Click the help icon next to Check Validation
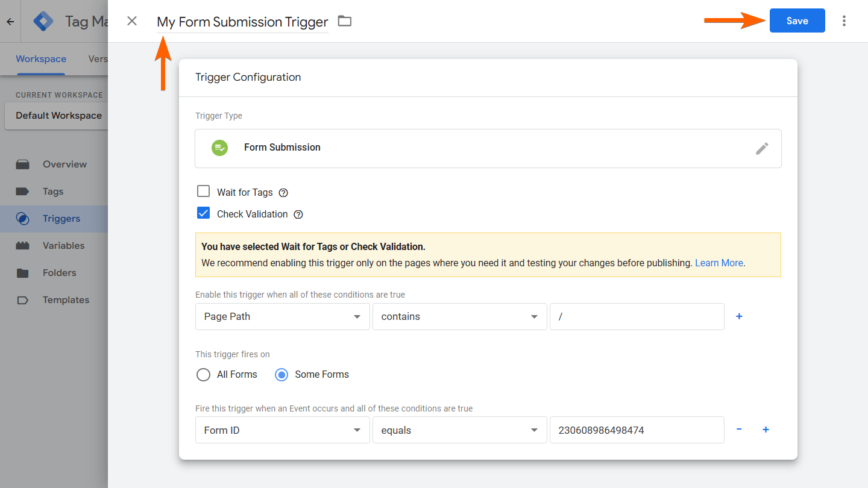This screenshot has width=868, height=488. (x=298, y=214)
